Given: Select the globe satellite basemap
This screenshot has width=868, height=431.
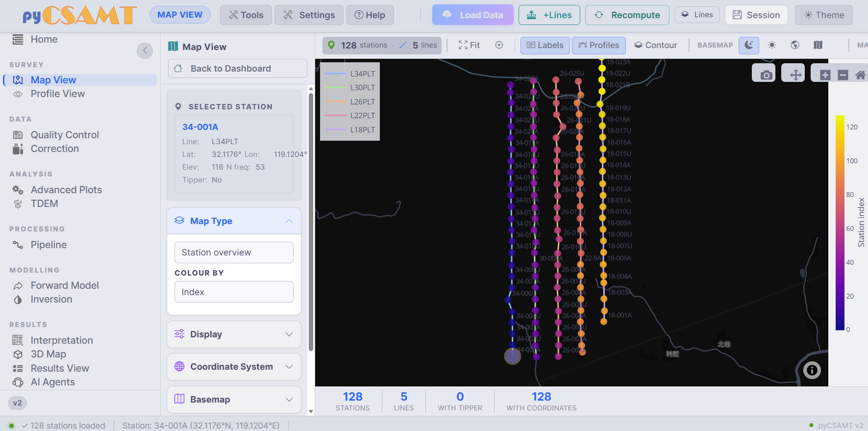Looking at the screenshot, I should coord(795,45).
